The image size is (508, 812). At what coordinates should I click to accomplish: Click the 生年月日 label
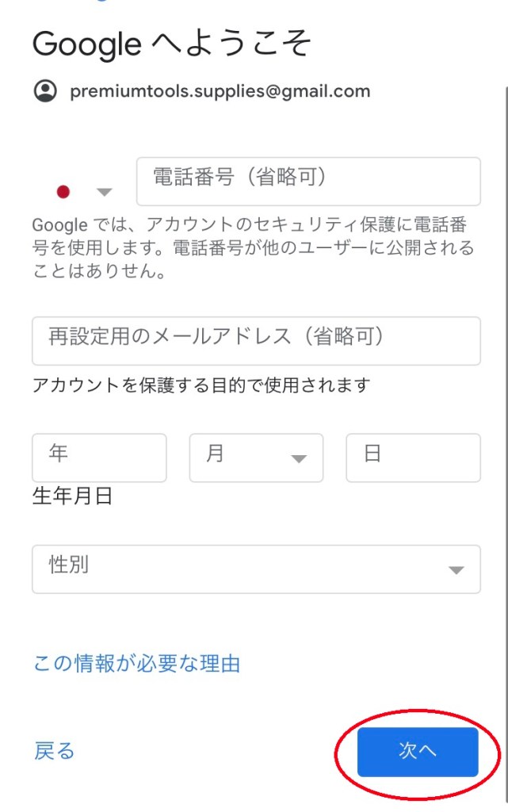pyautogui.click(x=72, y=496)
